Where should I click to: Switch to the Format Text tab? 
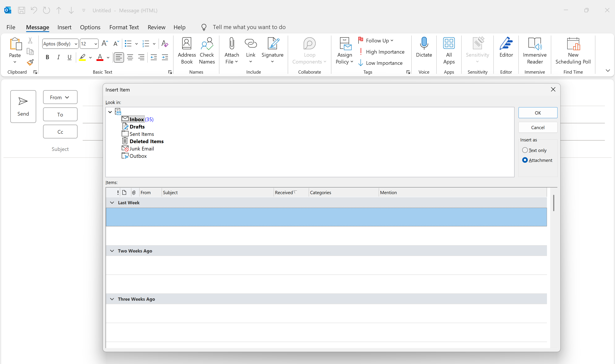coord(124,27)
